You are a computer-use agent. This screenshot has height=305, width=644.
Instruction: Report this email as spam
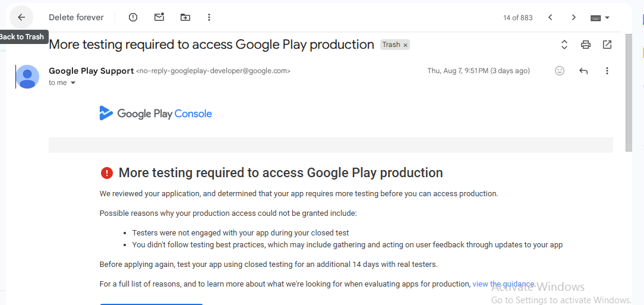(133, 17)
